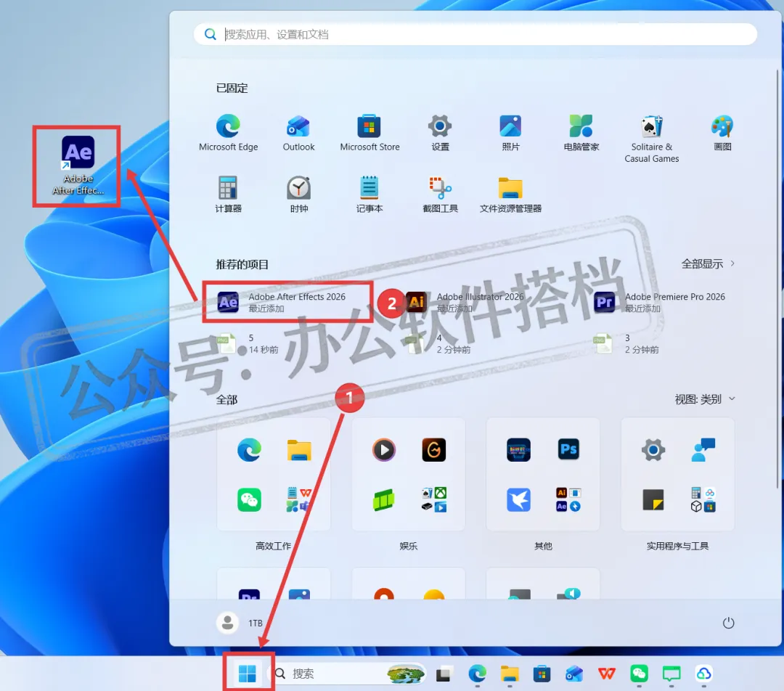Open recent file 5 from 14 秒前
This screenshot has width=784, height=691.
pyautogui.click(x=248, y=343)
